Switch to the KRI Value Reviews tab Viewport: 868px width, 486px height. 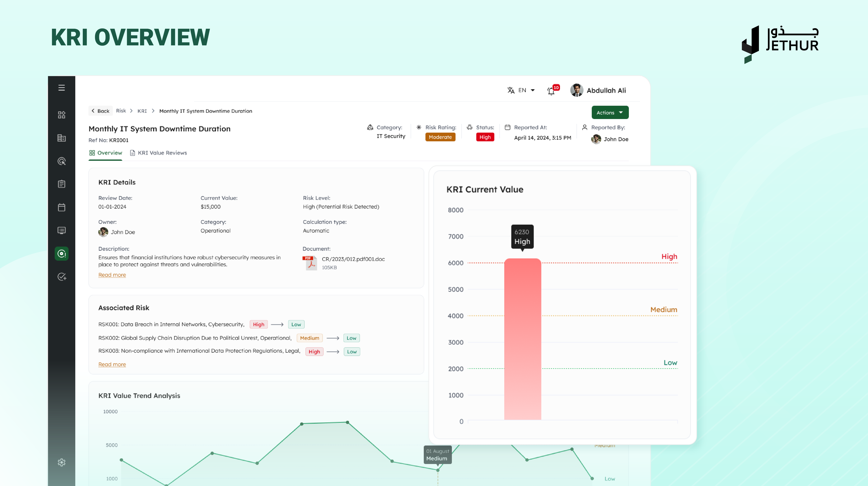pos(158,153)
